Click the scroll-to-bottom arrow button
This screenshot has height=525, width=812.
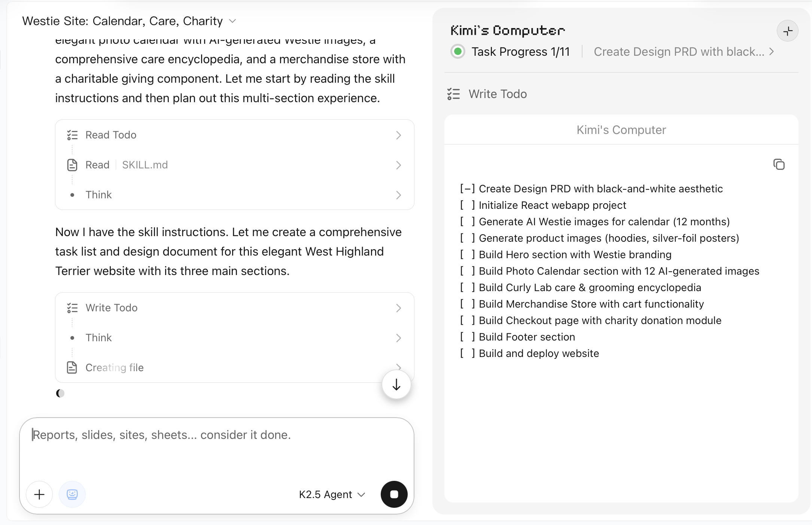tap(396, 385)
